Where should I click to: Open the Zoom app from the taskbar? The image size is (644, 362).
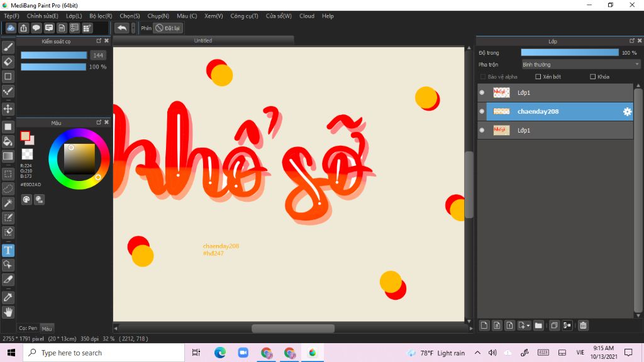click(243, 353)
